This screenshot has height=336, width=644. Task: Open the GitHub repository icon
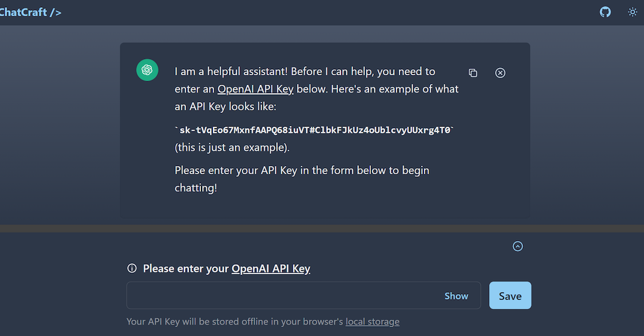(605, 12)
